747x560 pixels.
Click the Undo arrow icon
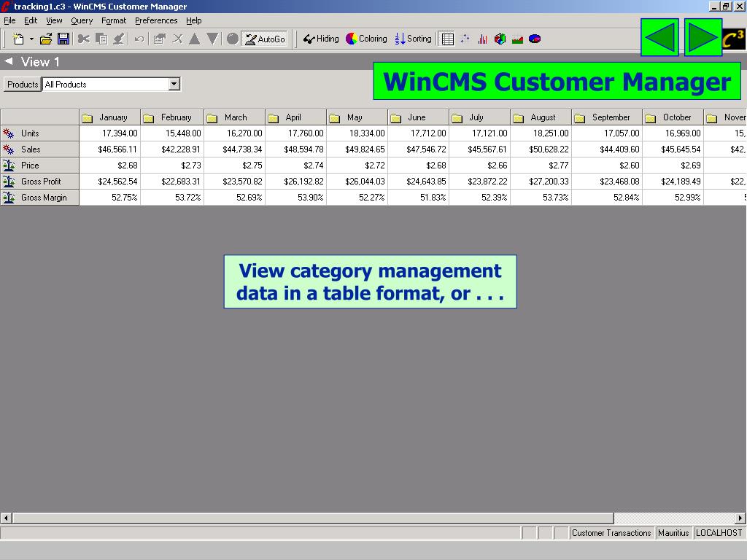coord(139,39)
